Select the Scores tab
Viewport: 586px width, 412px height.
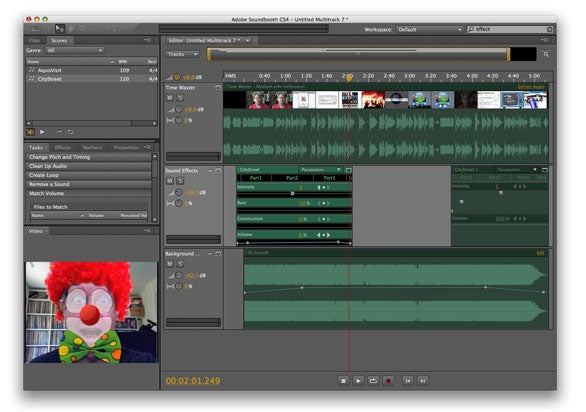pyautogui.click(x=59, y=40)
